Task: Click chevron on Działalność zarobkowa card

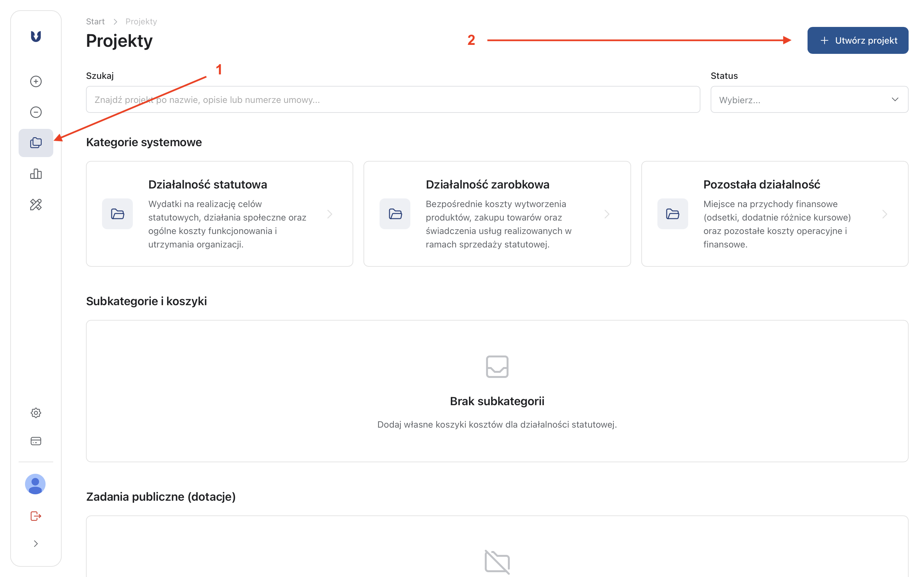Action: (607, 214)
